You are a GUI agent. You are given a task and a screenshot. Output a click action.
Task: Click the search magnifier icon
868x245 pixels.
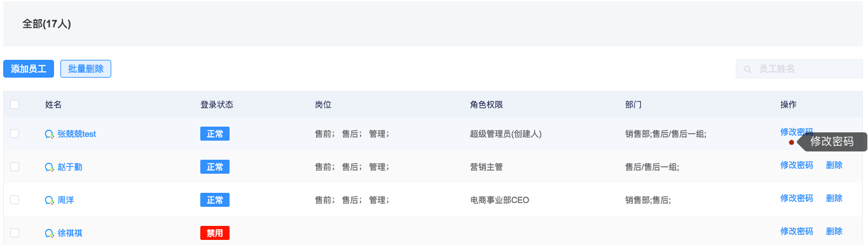(x=748, y=69)
